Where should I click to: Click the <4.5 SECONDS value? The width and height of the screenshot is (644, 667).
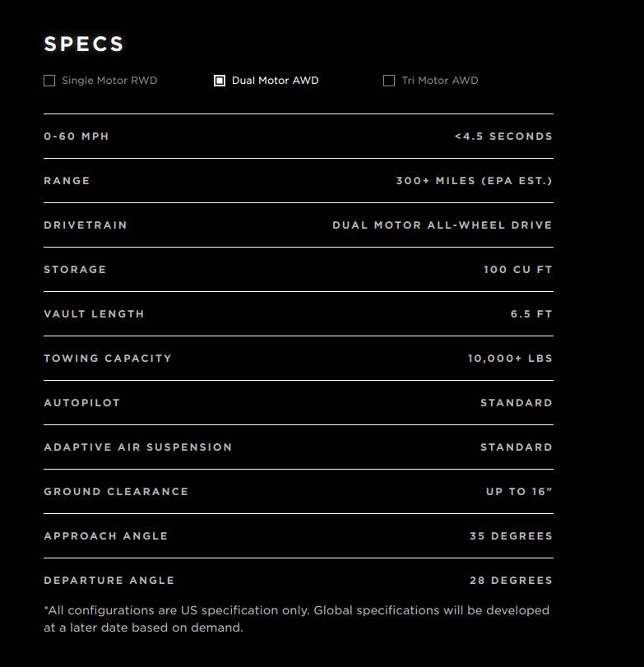click(x=503, y=137)
